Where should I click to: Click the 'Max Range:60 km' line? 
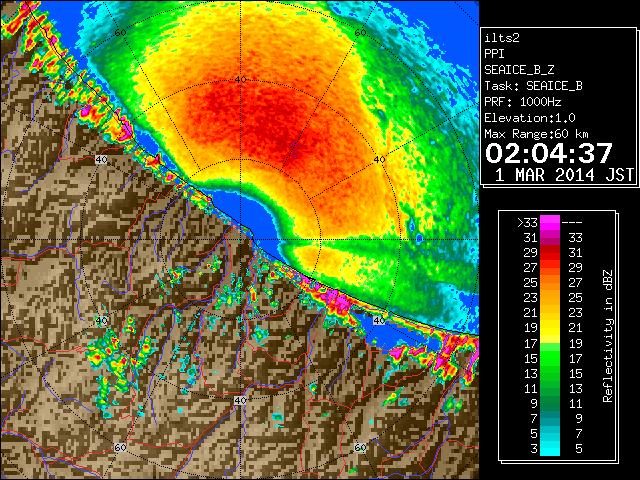coord(536,134)
